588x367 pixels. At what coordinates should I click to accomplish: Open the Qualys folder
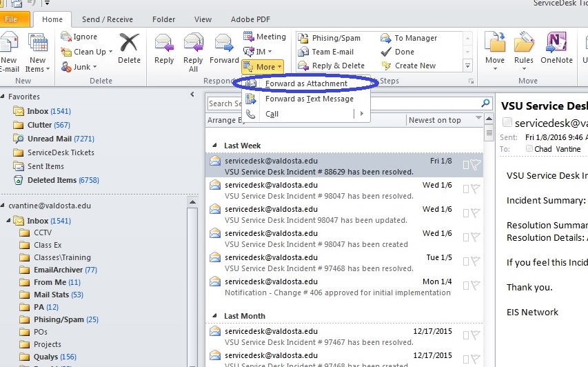coord(48,357)
